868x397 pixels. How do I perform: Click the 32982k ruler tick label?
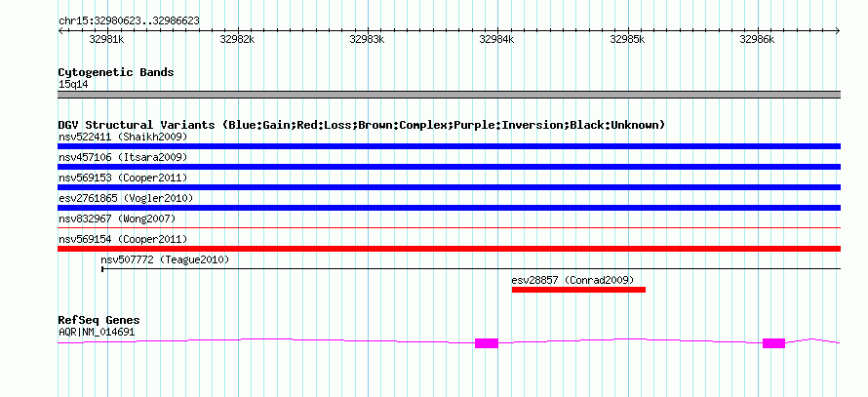[x=237, y=39]
